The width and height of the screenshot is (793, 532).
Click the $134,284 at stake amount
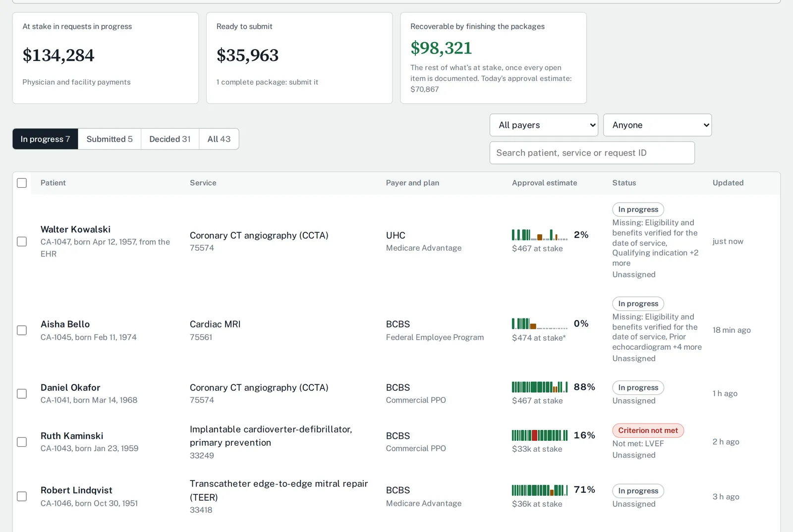(58, 55)
